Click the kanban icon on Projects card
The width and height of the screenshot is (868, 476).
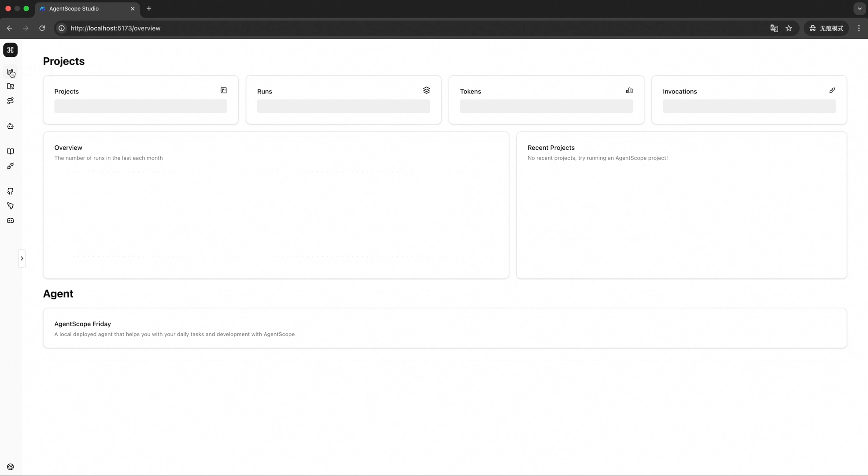224,90
